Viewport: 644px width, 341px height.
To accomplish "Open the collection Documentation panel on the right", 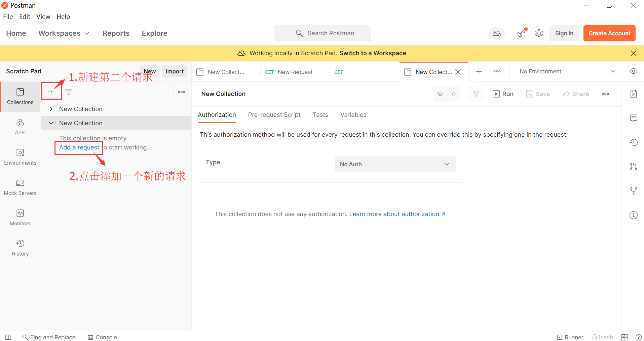I will pyautogui.click(x=633, y=94).
